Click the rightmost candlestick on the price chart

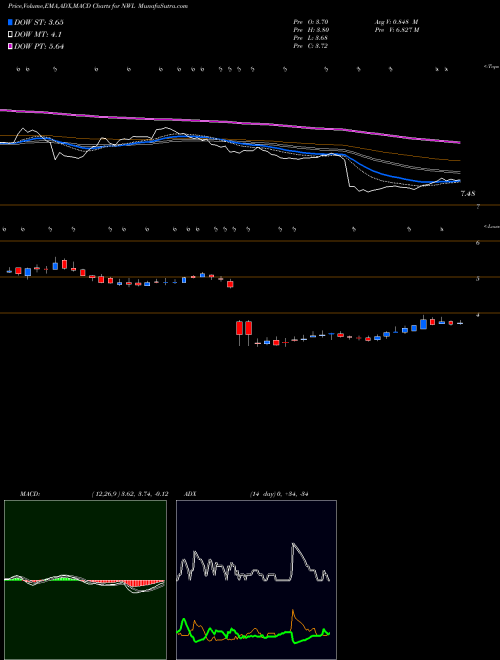460,323
